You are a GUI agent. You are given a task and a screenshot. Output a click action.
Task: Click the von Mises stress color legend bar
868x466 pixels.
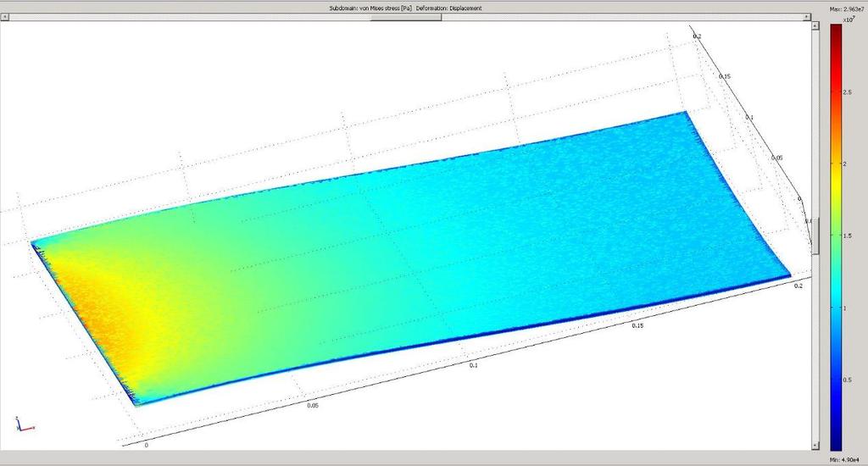835,237
